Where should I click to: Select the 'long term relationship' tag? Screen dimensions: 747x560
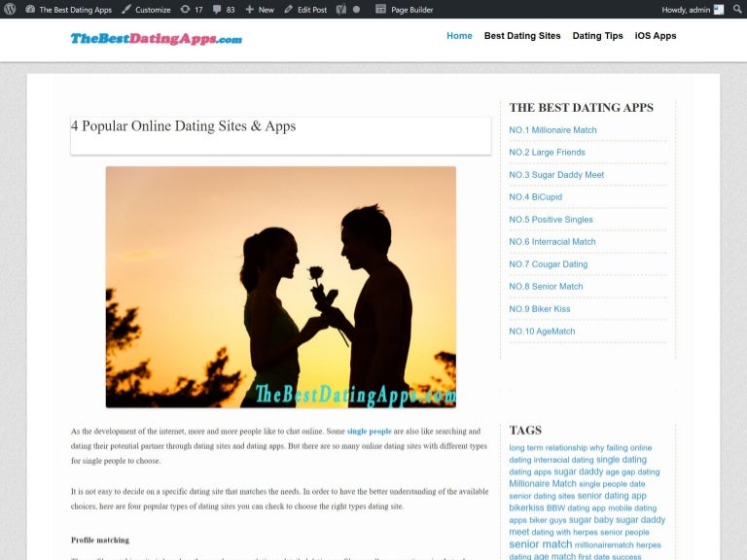(x=548, y=448)
